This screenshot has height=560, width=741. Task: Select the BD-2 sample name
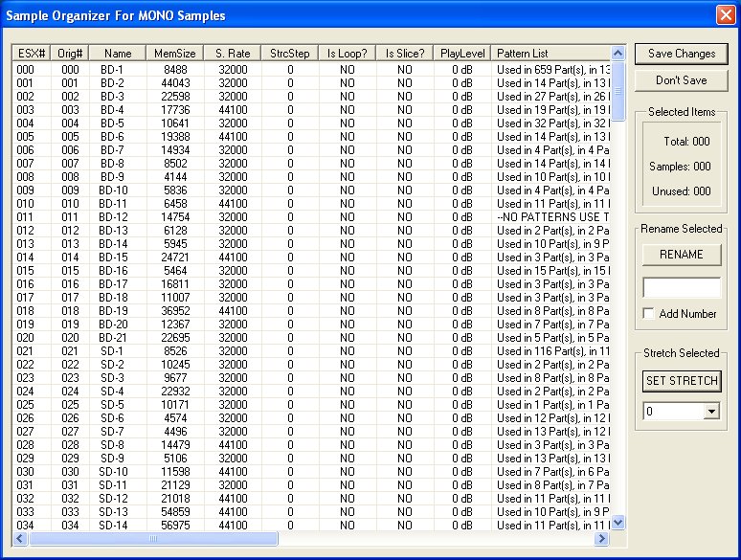click(x=112, y=83)
